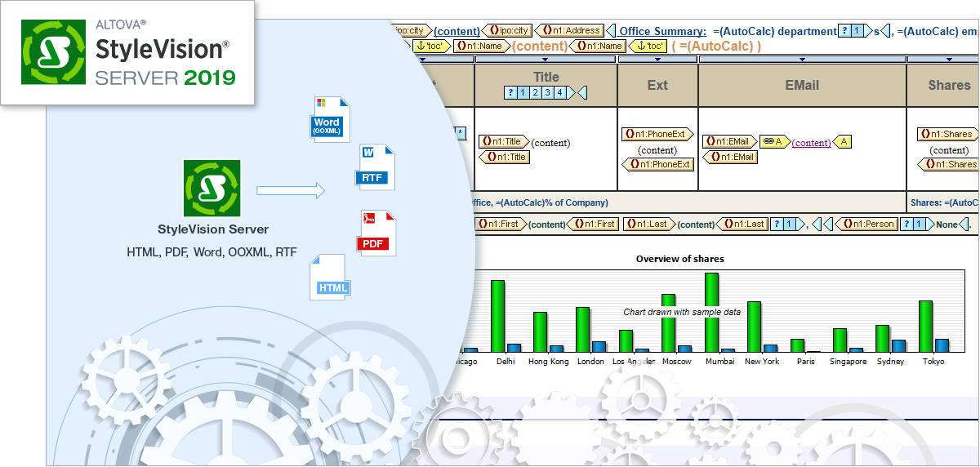Click the orange ( =(AutoCalc) ) text
Viewport: 980px width, 467px height.
[716, 47]
